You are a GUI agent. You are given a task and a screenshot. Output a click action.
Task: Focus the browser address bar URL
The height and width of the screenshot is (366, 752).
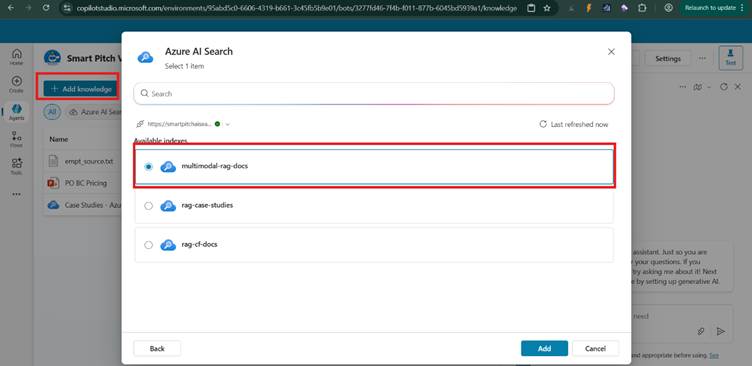click(x=296, y=8)
